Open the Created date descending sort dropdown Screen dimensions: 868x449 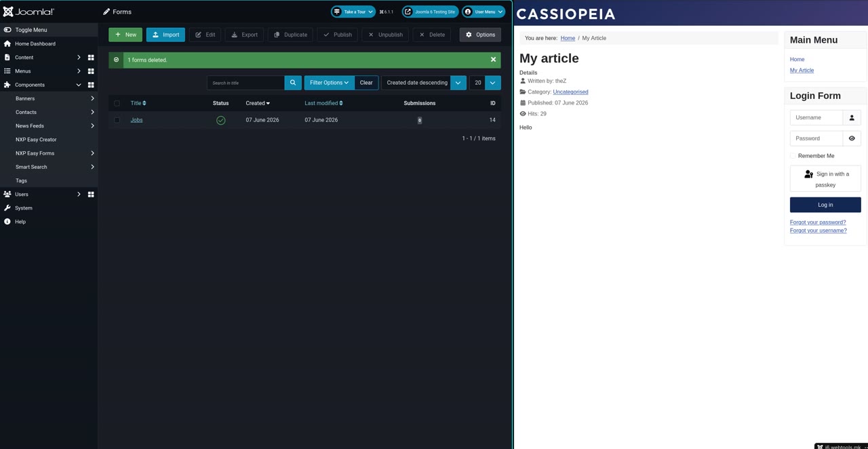(x=424, y=83)
